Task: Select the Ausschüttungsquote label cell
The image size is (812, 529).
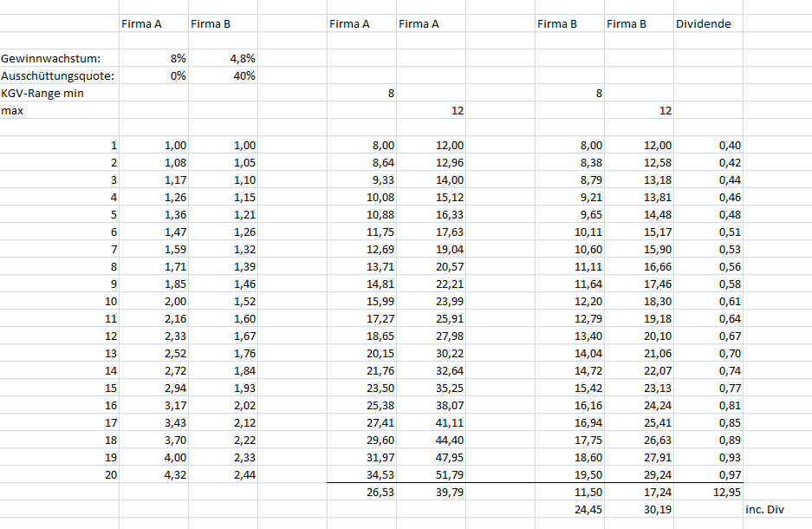Action: (60, 75)
